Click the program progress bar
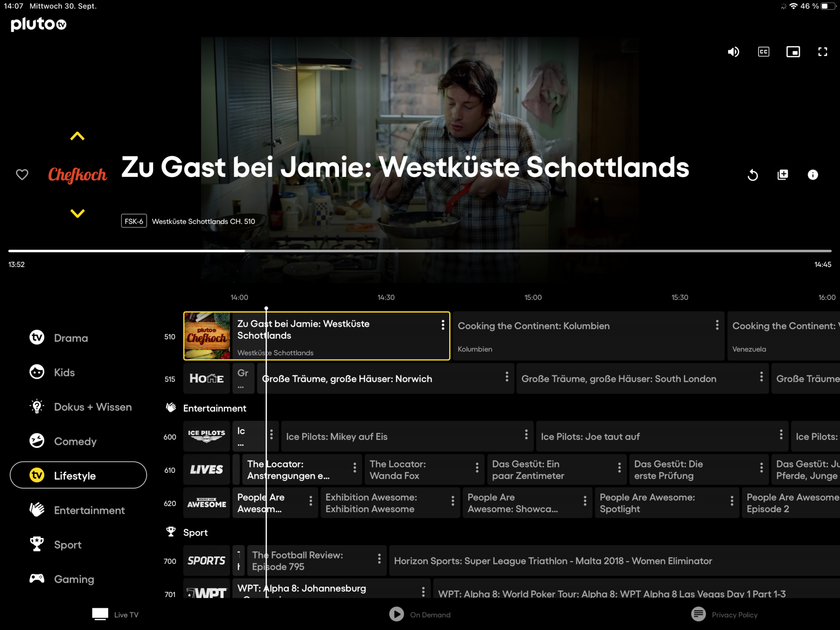The width and height of the screenshot is (840, 630). coord(420,251)
